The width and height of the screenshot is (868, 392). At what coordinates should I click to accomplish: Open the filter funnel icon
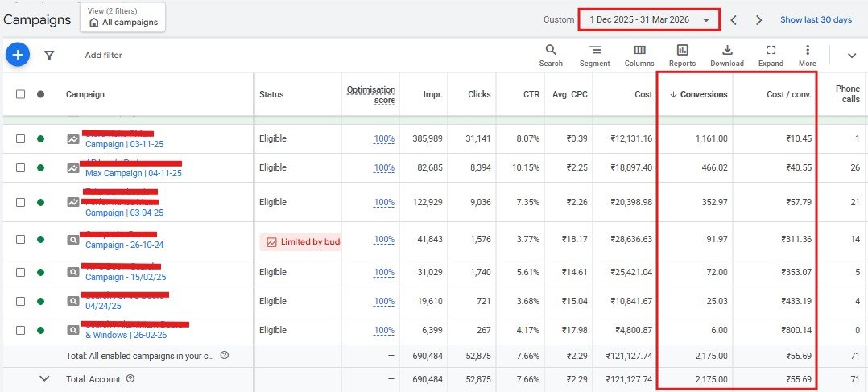point(49,56)
